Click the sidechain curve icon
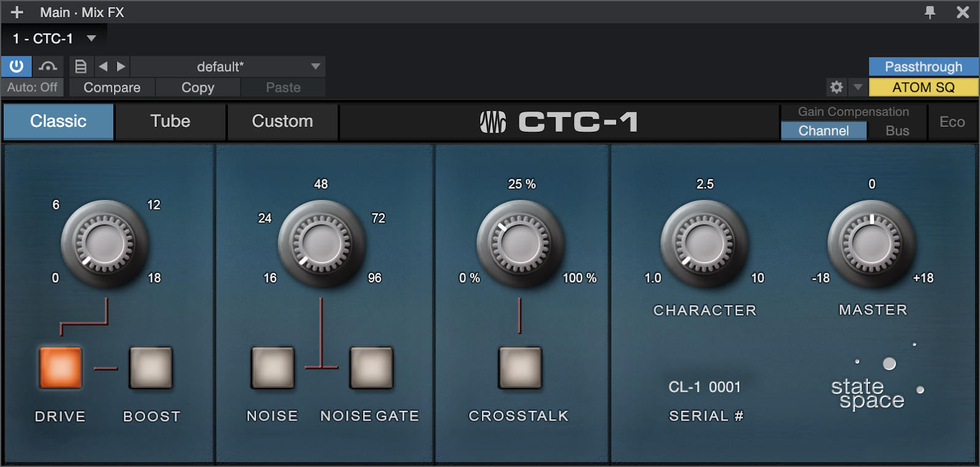This screenshot has width=980, height=467. click(48, 66)
